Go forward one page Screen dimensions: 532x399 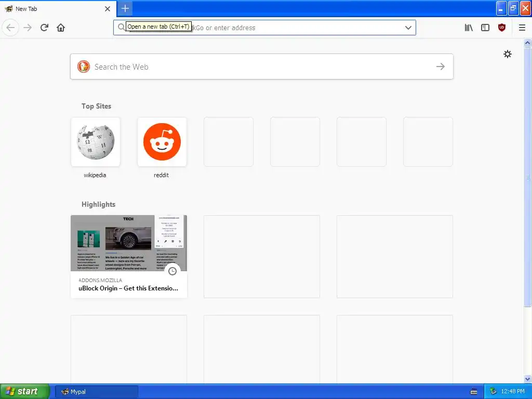coord(28,28)
